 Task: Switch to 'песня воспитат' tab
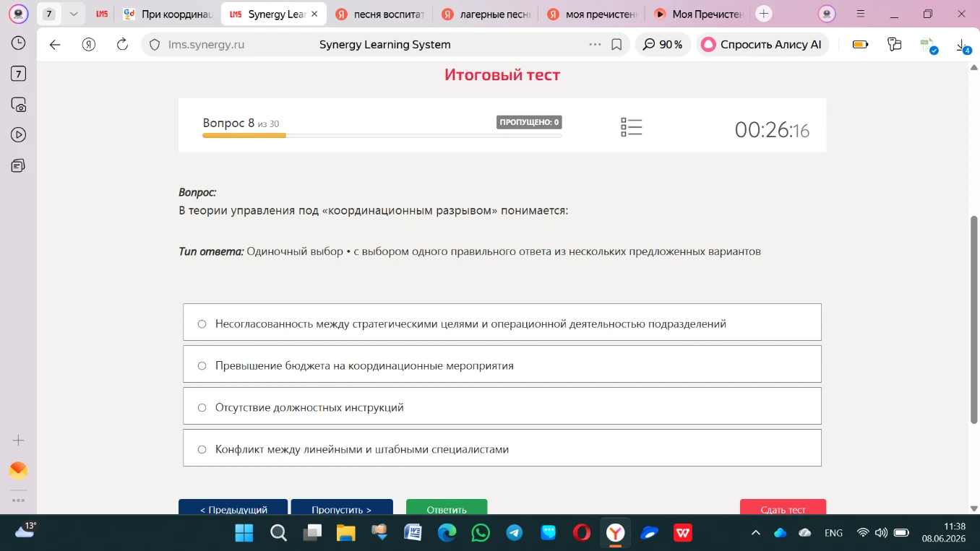click(x=380, y=14)
